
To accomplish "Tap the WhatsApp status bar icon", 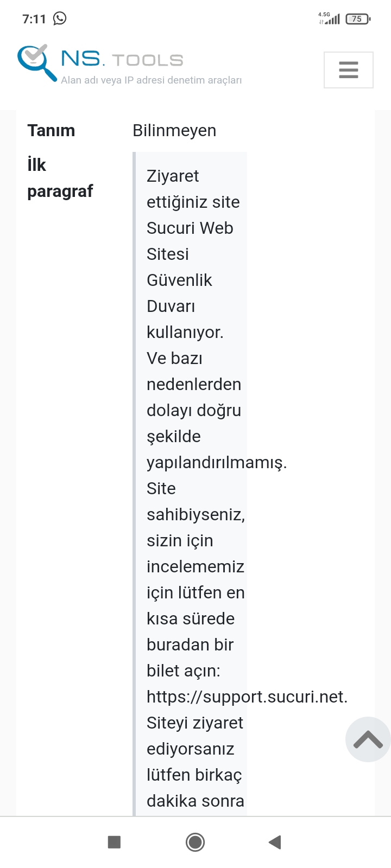I will (x=60, y=18).
